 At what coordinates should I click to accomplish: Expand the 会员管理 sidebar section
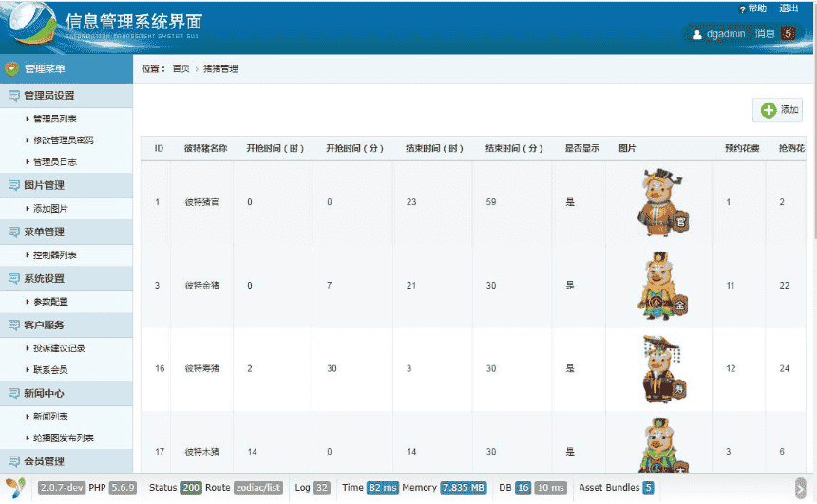[44, 461]
